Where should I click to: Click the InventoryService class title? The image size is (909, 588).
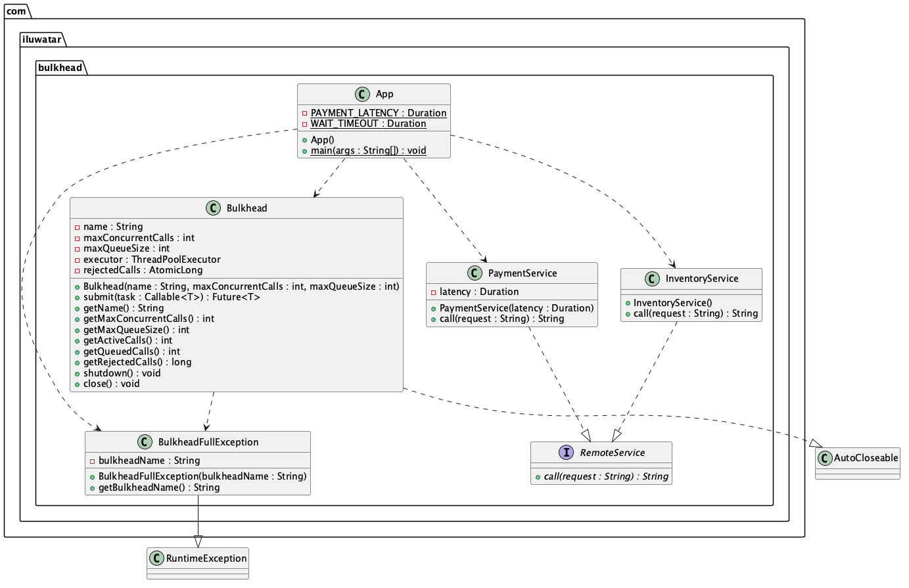(702, 279)
